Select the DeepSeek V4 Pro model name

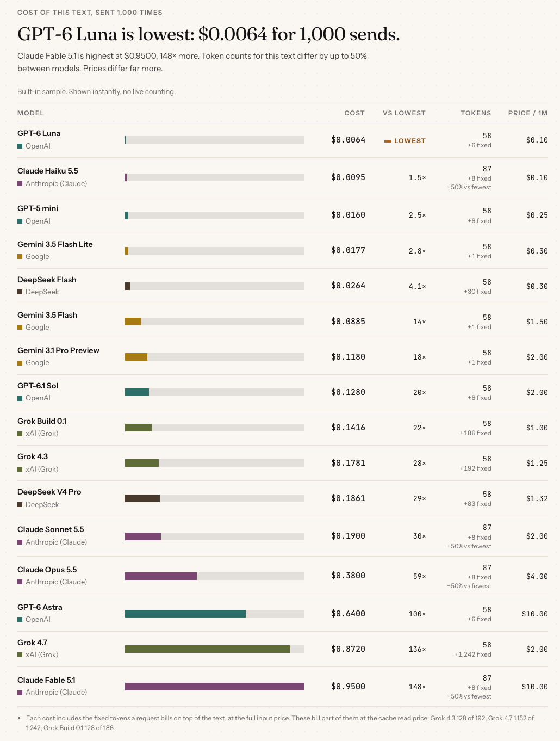(x=49, y=492)
